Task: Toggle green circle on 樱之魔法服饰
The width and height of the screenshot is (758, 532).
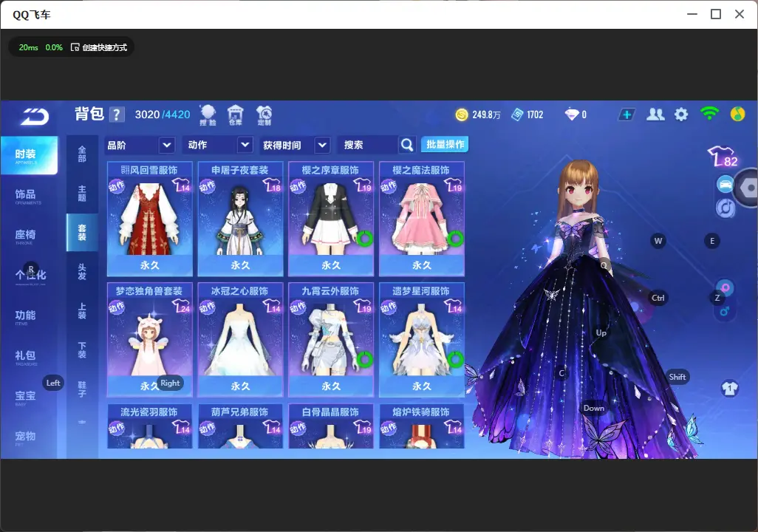Action: (x=455, y=238)
